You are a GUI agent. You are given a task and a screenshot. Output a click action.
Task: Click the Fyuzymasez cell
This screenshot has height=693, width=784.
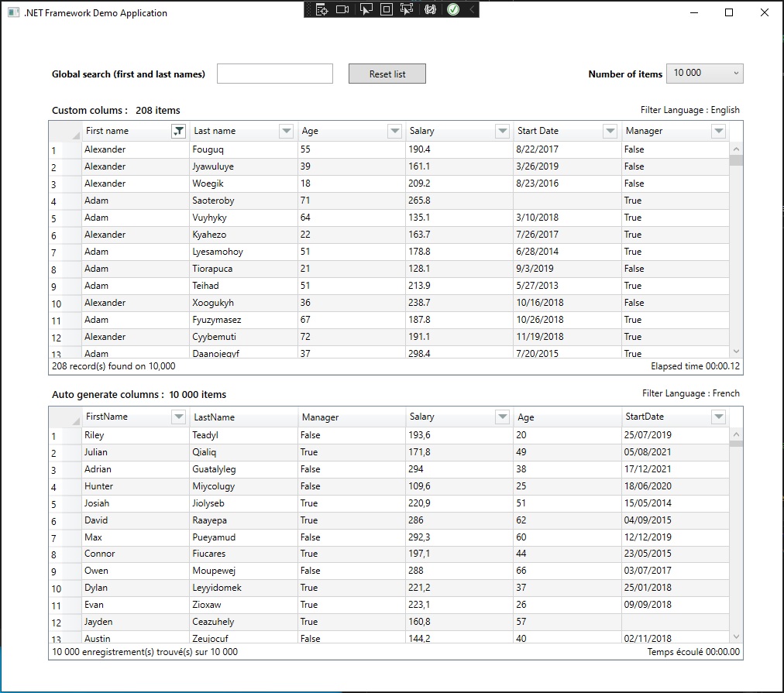pyautogui.click(x=243, y=319)
